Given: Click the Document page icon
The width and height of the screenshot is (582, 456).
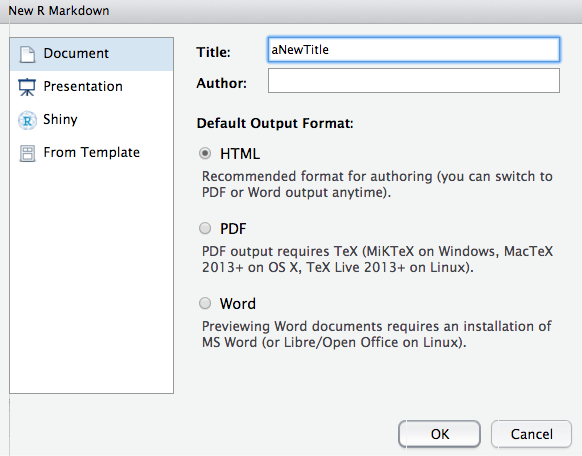Looking at the screenshot, I should [x=27, y=54].
